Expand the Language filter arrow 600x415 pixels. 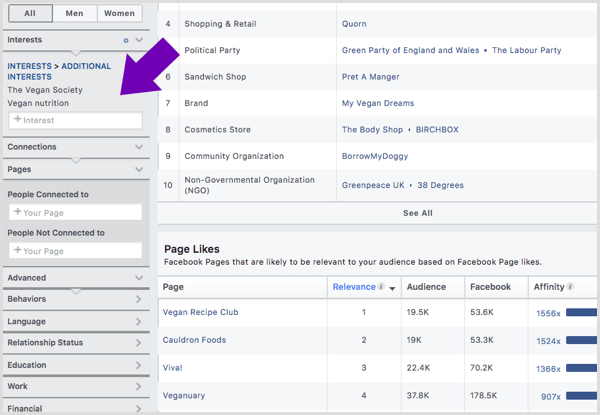139,322
